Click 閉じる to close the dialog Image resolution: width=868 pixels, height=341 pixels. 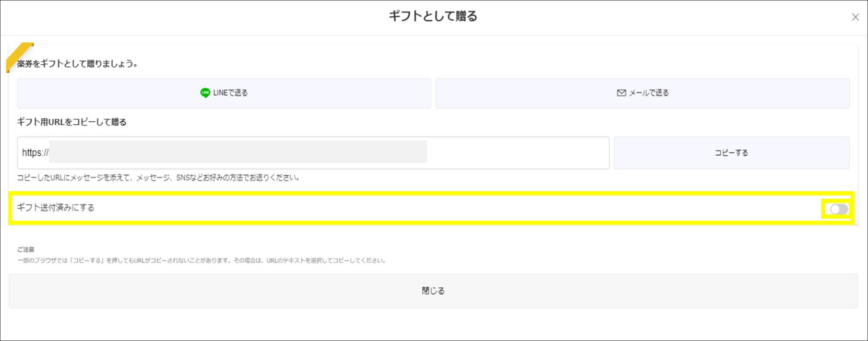[432, 290]
